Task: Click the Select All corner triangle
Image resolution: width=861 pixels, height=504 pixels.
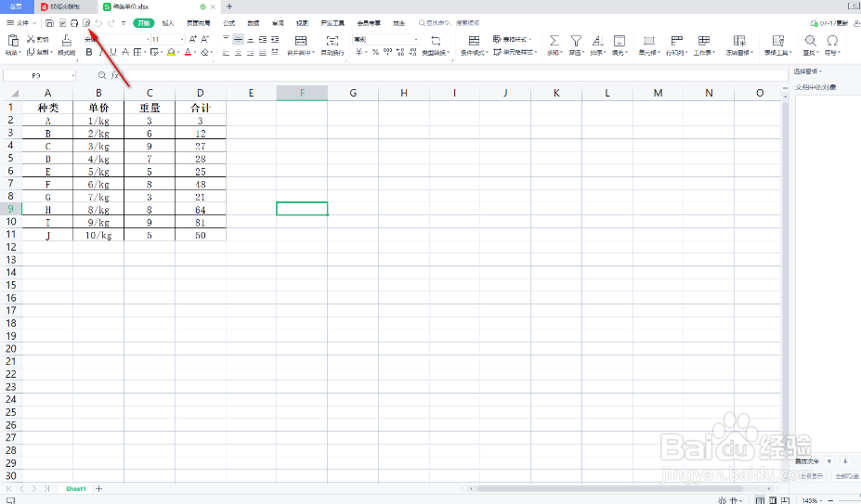Action: pos(14,93)
